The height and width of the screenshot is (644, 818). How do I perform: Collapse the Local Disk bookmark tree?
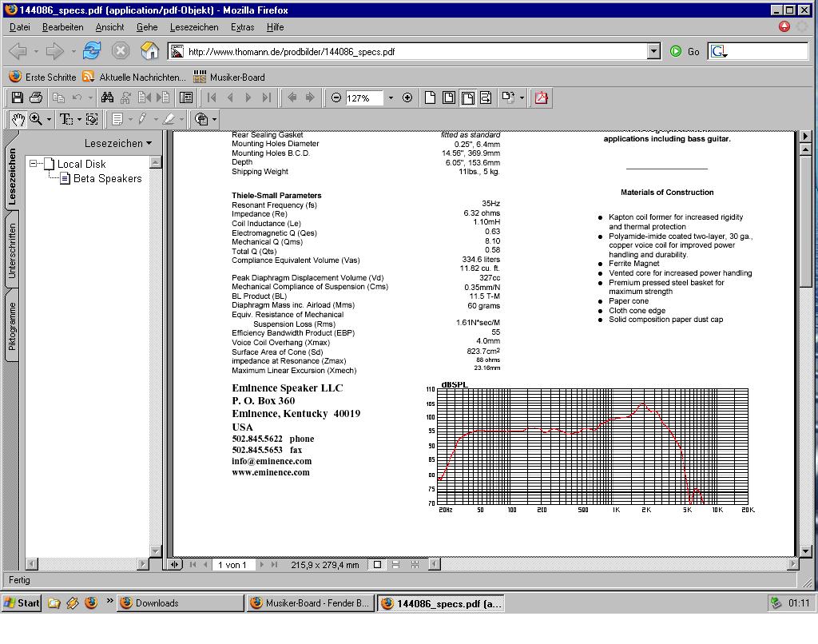[x=34, y=164]
